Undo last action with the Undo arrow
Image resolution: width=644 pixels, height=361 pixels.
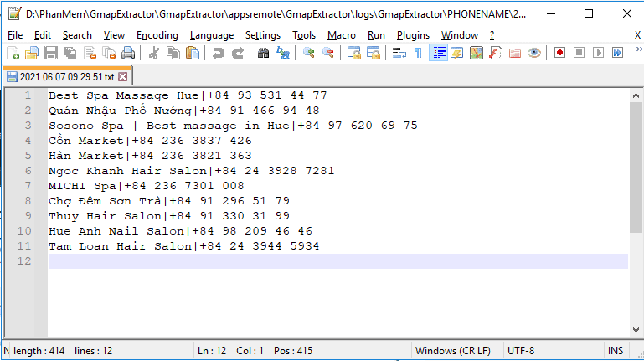(218, 53)
